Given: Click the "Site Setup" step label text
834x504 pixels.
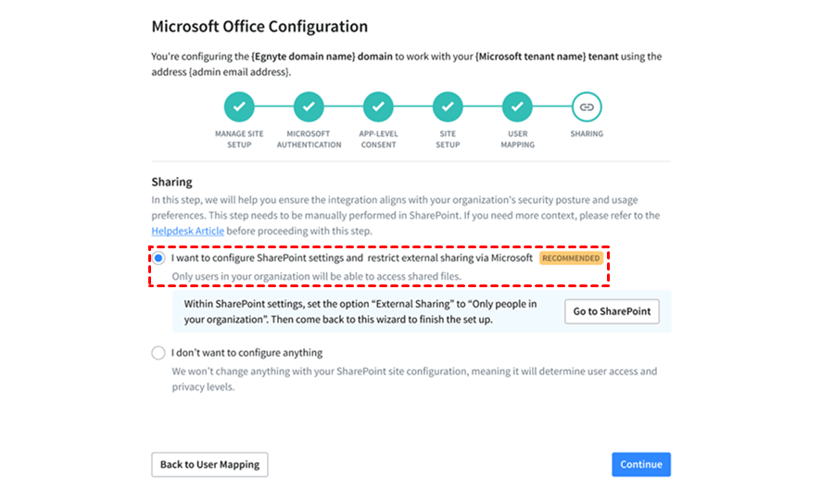Looking at the screenshot, I should click(x=448, y=139).
